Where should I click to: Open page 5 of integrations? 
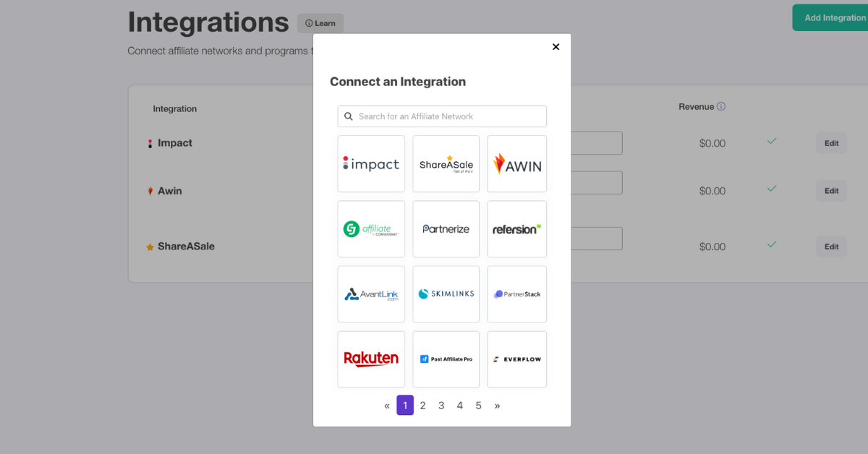(x=478, y=406)
